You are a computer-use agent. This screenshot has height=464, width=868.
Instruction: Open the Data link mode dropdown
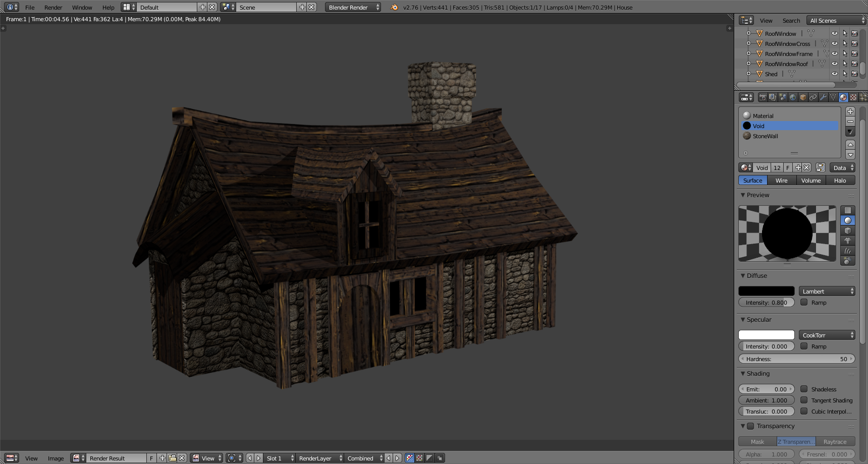842,167
